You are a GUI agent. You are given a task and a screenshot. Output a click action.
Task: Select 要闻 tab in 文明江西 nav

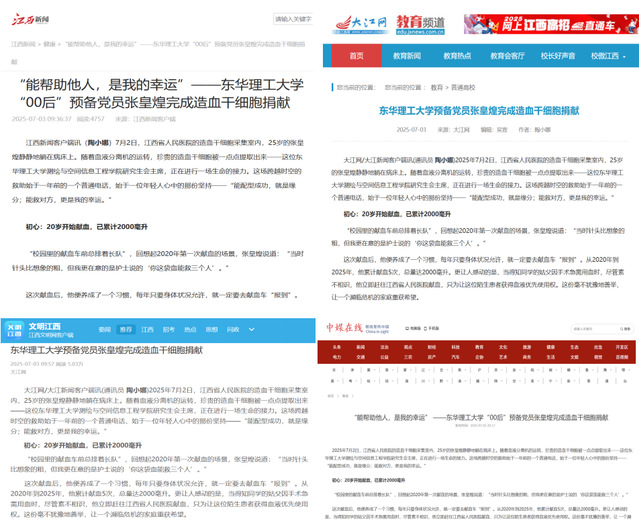click(105, 329)
